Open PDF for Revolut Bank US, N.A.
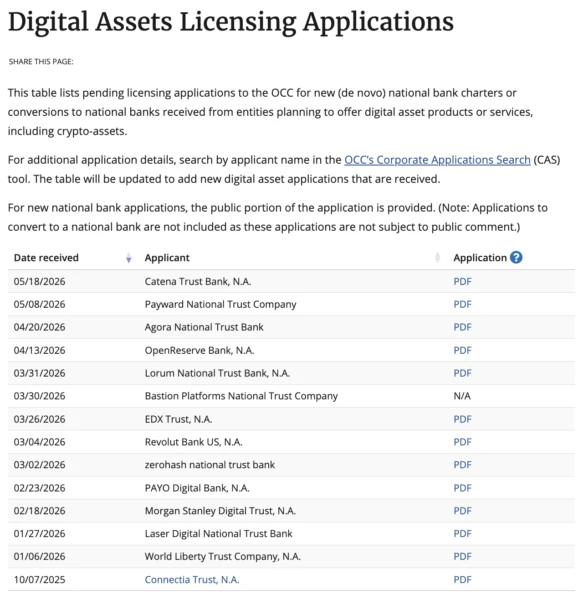The height and width of the screenshot is (600, 583). [462, 442]
